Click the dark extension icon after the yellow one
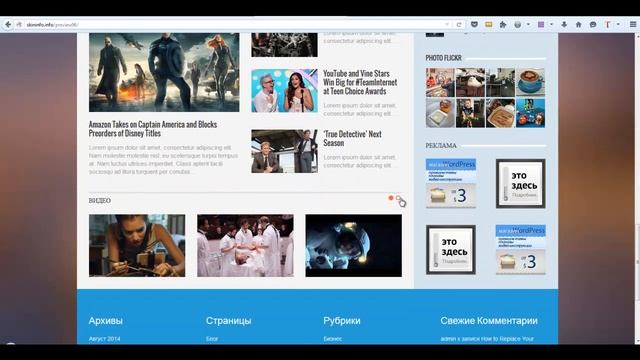Image resolution: width=640 pixels, height=360 pixels. coord(503,24)
